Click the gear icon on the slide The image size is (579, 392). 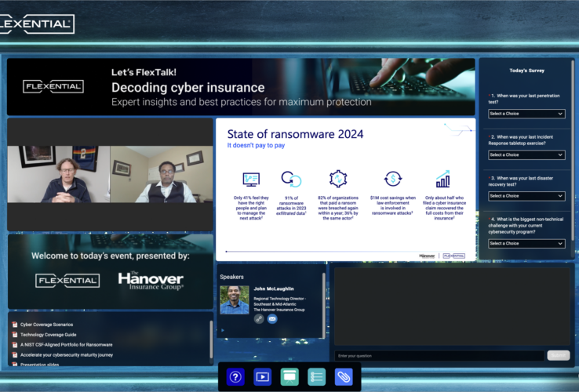338,179
